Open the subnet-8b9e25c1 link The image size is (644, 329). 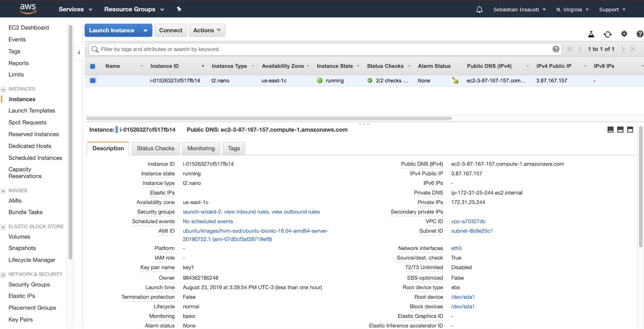pos(472,231)
